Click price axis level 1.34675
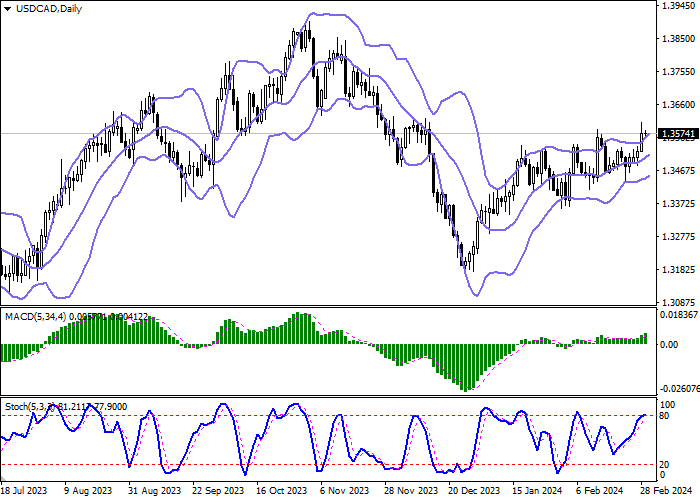 [x=679, y=171]
